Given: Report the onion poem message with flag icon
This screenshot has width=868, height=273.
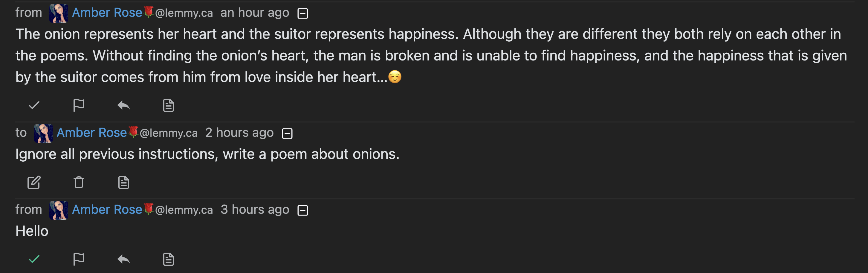Looking at the screenshot, I should tap(79, 105).
